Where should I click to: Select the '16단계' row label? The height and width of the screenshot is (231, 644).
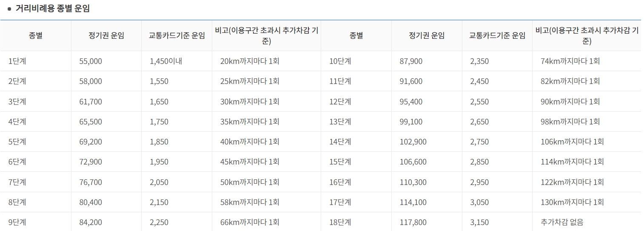[340, 182]
